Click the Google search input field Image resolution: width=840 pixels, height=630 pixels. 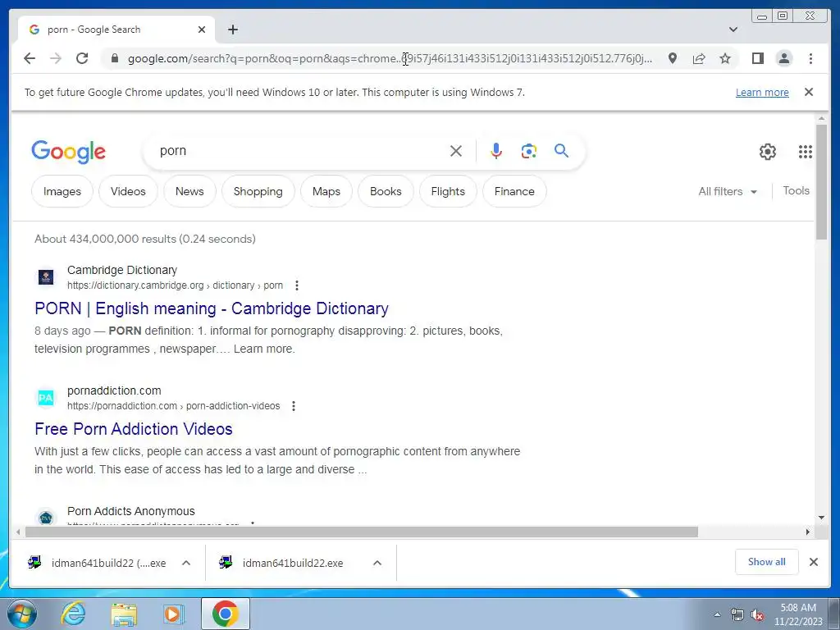click(300, 151)
